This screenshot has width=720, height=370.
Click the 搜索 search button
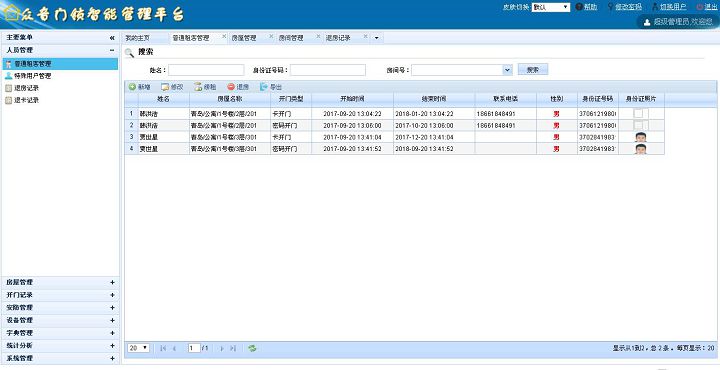pyautogui.click(x=533, y=70)
